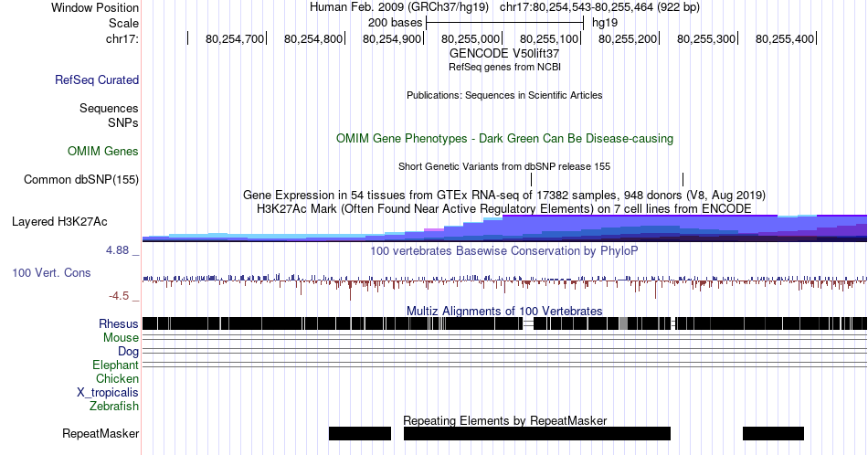Click the chr17: ruler label
Viewport: 868px width, 455px height.
click(x=122, y=38)
